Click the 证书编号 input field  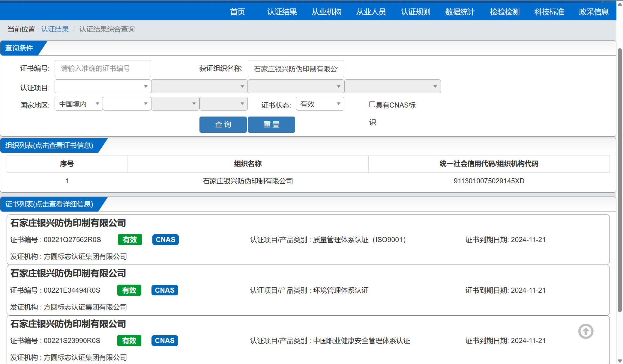[103, 69]
